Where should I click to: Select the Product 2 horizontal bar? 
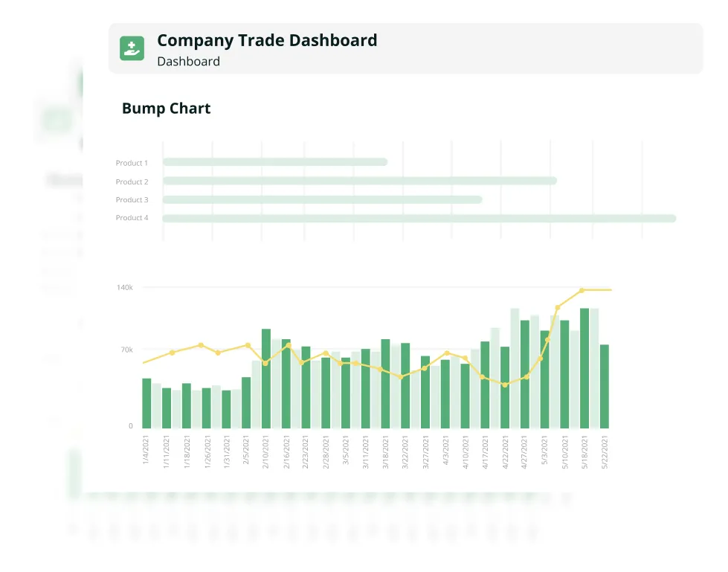tap(359, 181)
